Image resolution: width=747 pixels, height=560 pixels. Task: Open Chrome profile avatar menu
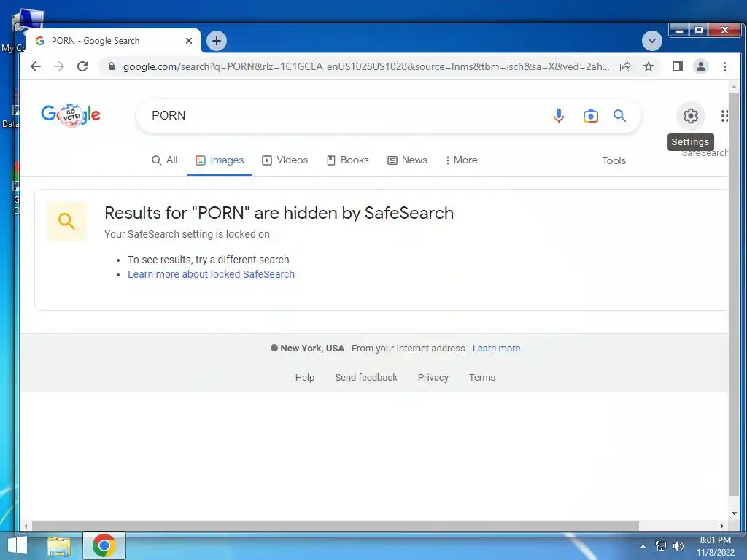(701, 66)
